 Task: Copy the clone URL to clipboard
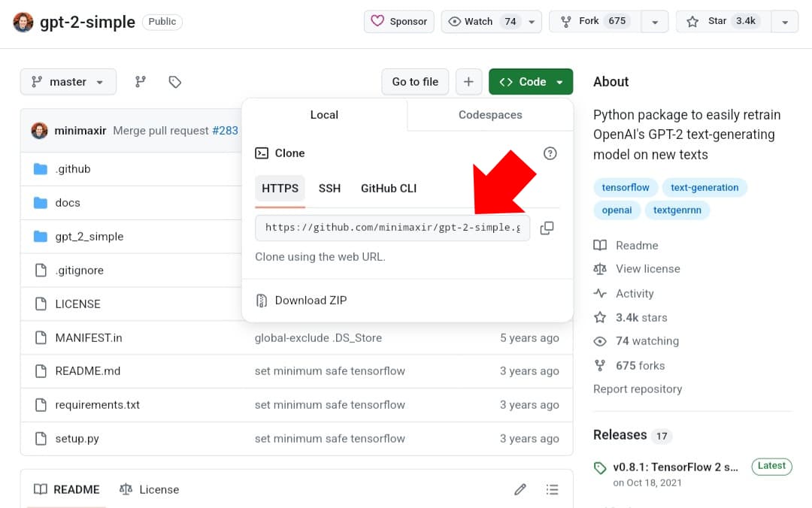tap(547, 228)
